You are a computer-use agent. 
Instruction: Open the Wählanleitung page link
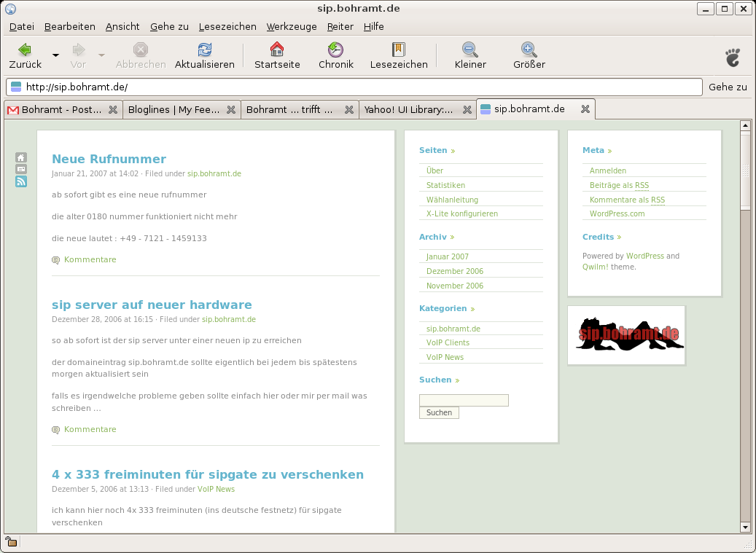click(452, 200)
